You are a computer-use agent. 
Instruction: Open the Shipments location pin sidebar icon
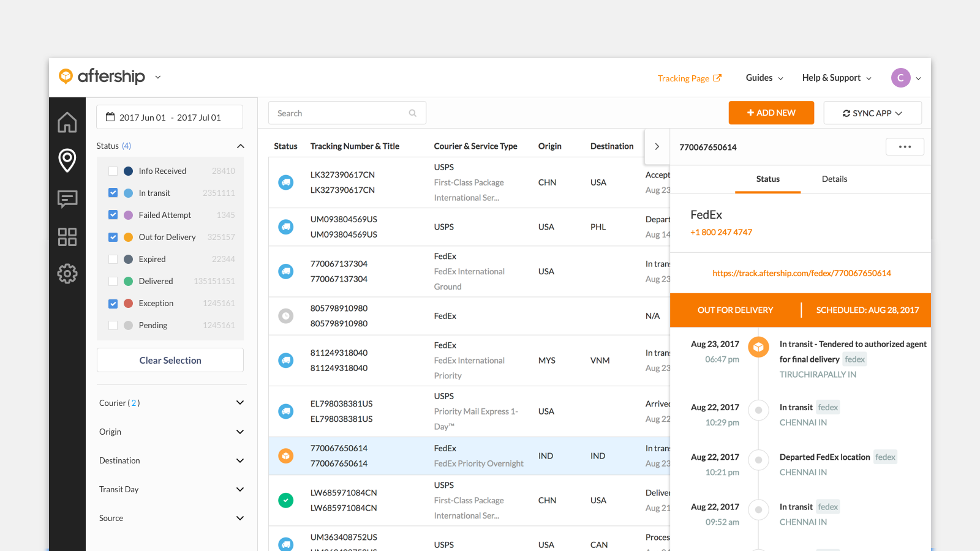67,160
